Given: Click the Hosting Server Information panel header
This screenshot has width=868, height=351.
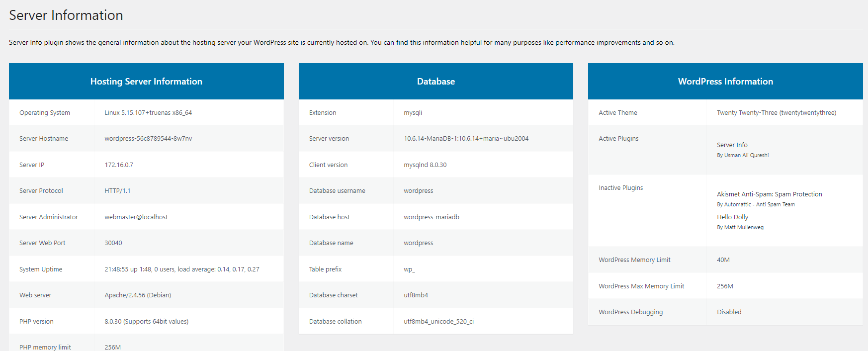Looking at the screenshot, I should click(x=146, y=82).
